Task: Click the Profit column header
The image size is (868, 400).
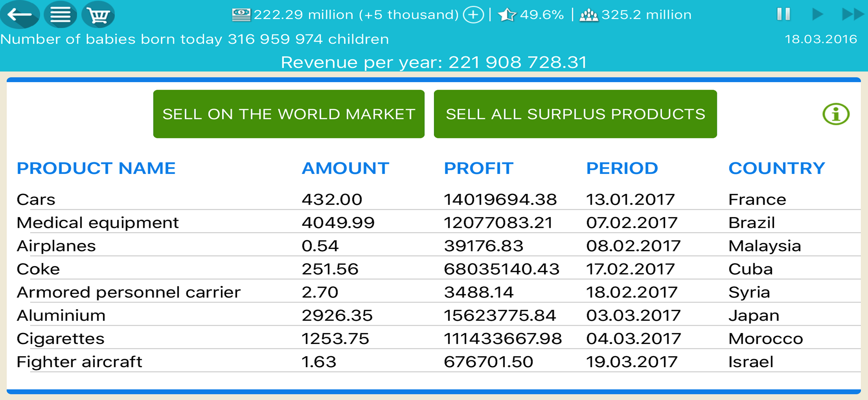Action: pyautogui.click(x=478, y=168)
